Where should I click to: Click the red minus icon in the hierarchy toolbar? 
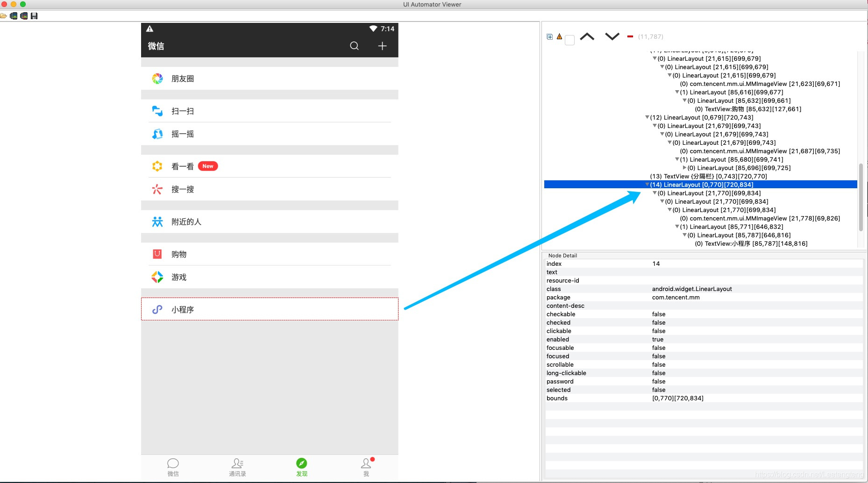tap(630, 36)
